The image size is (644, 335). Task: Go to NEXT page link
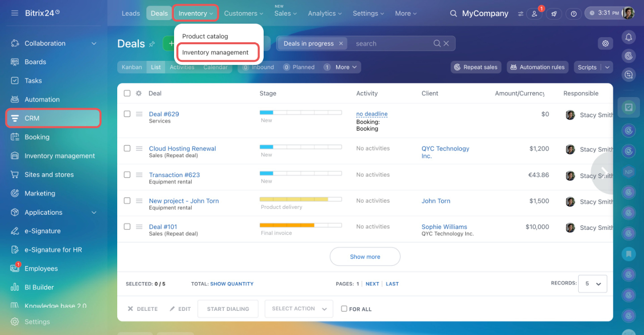(372, 284)
